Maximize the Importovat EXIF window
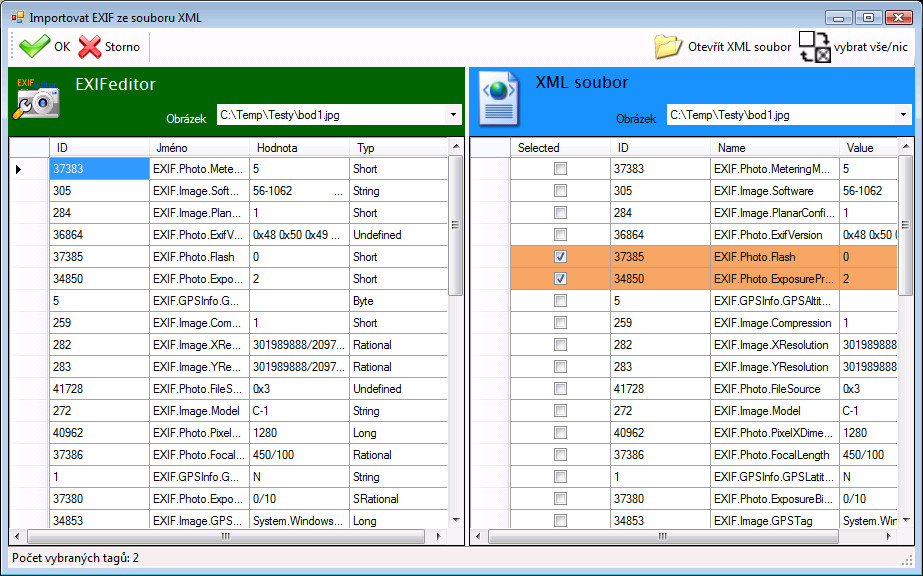This screenshot has width=923, height=576. click(x=868, y=18)
